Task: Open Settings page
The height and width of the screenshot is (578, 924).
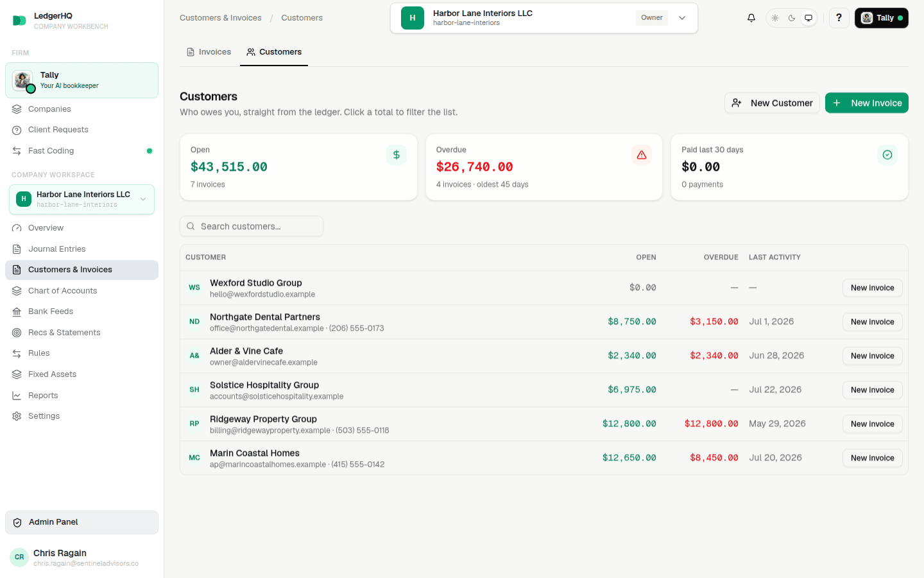Action: 82,416
